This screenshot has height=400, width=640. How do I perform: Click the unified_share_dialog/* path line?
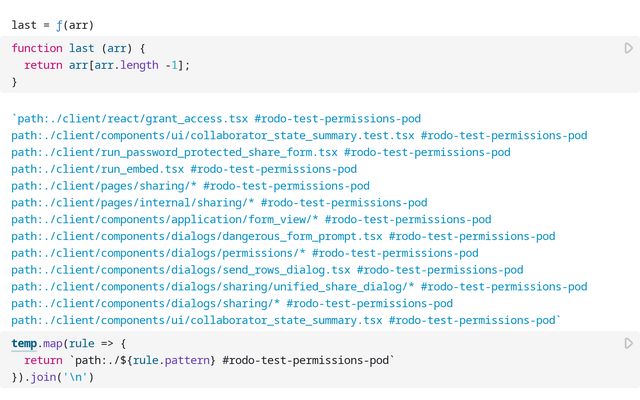tap(300, 287)
